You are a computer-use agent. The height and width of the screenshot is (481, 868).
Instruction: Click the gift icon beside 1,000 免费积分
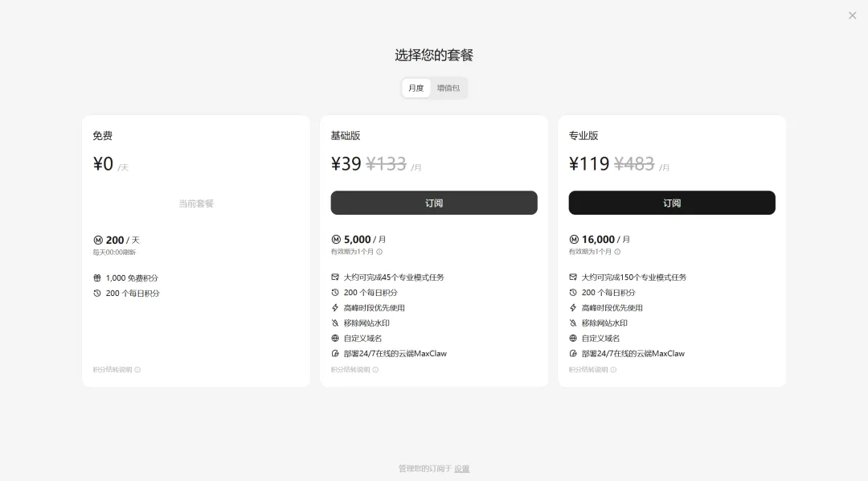click(97, 277)
